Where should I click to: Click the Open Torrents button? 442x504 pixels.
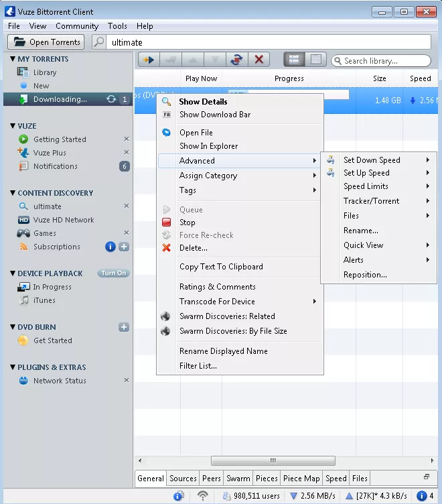[46, 42]
